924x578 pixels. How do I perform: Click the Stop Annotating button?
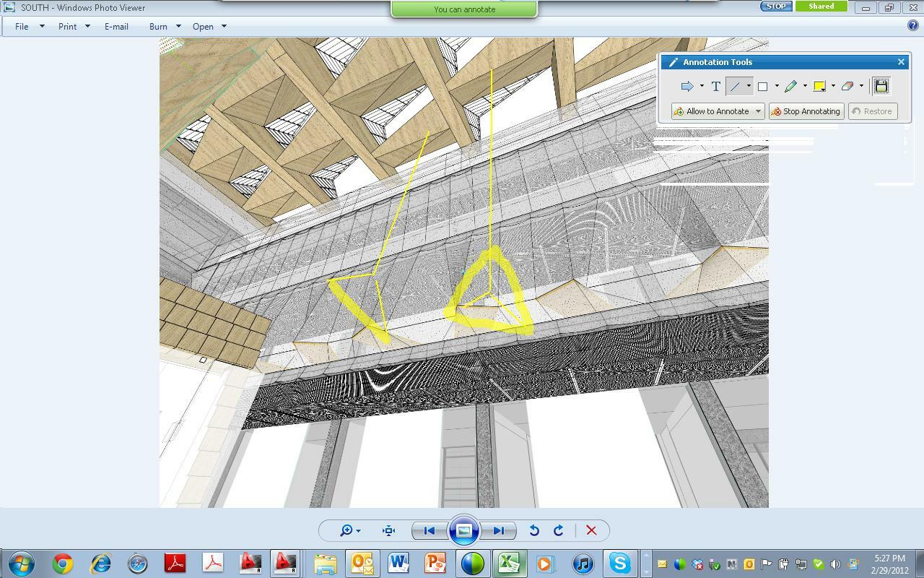point(806,111)
